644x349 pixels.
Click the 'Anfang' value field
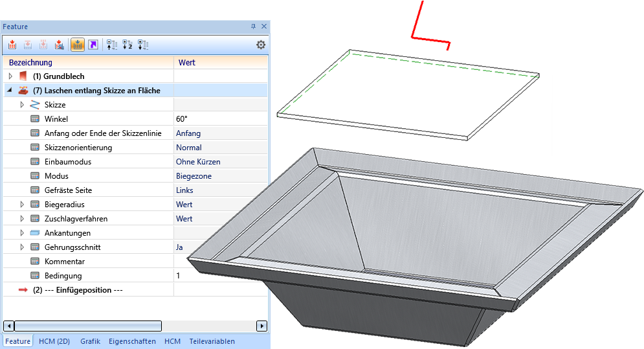click(221, 133)
